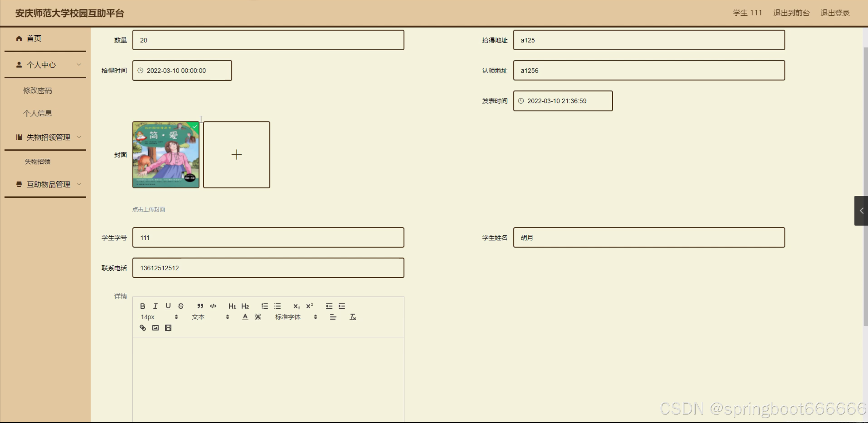Open 修改密码 in the sidebar
This screenshot has width=868, height=423.
(37, 91)
